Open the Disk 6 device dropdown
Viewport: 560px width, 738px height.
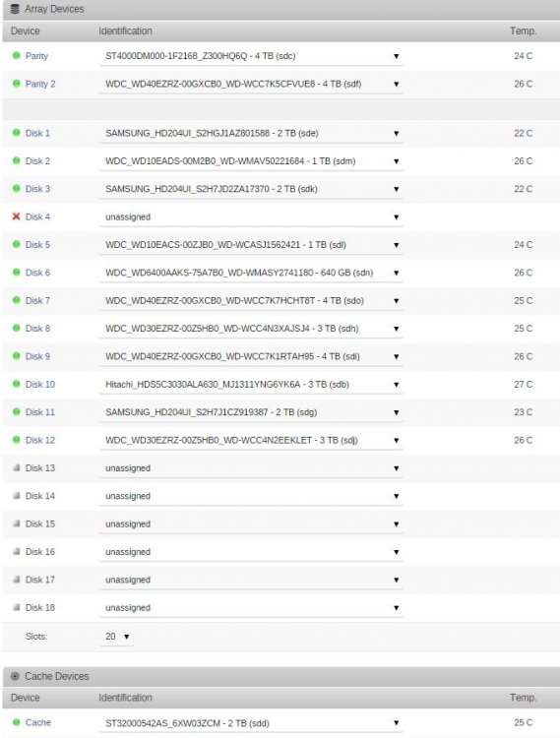coord(251,273)
